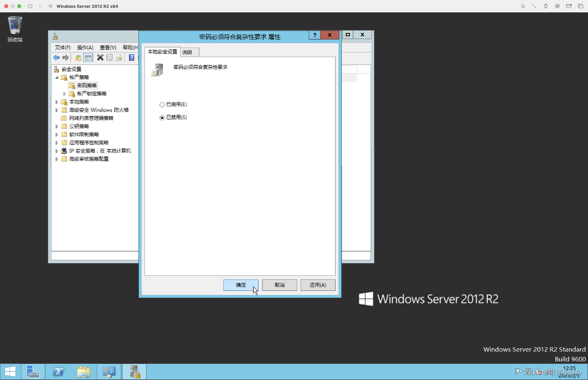Click the shared folder icon in the VM top bar
This screenshot has height=380, width=588.
(x=569, y=6)
